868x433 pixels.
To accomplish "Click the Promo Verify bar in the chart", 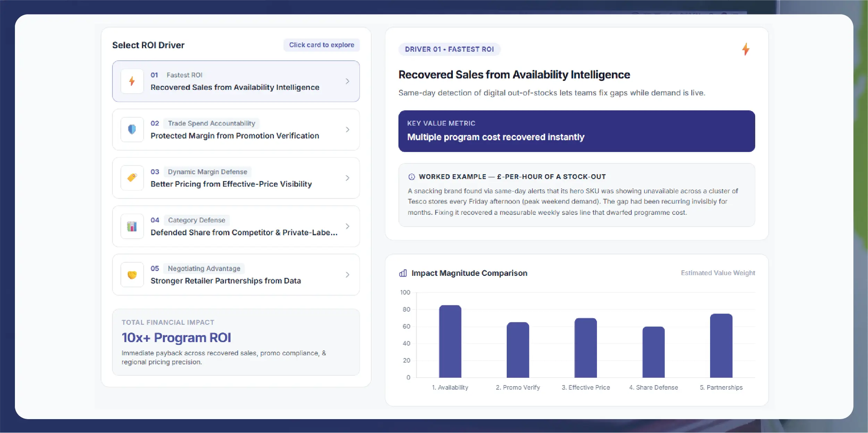I will pyautogui.click(x=518, y=350).
